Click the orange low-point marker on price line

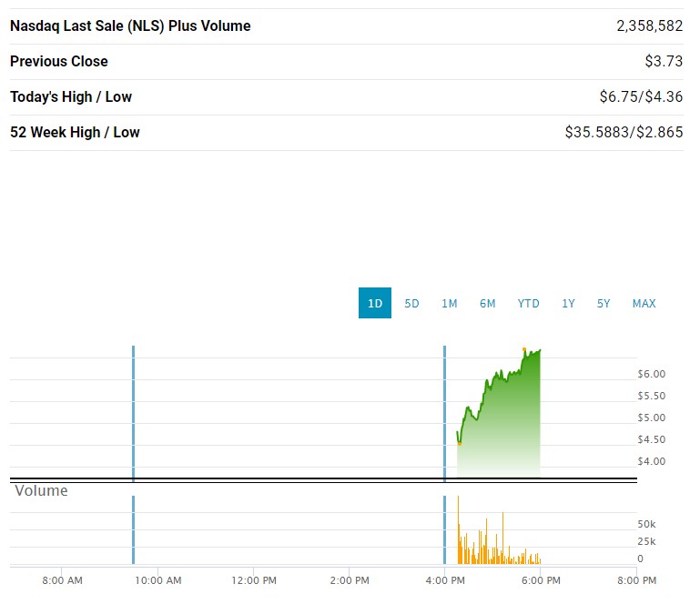tap(459, 443)
